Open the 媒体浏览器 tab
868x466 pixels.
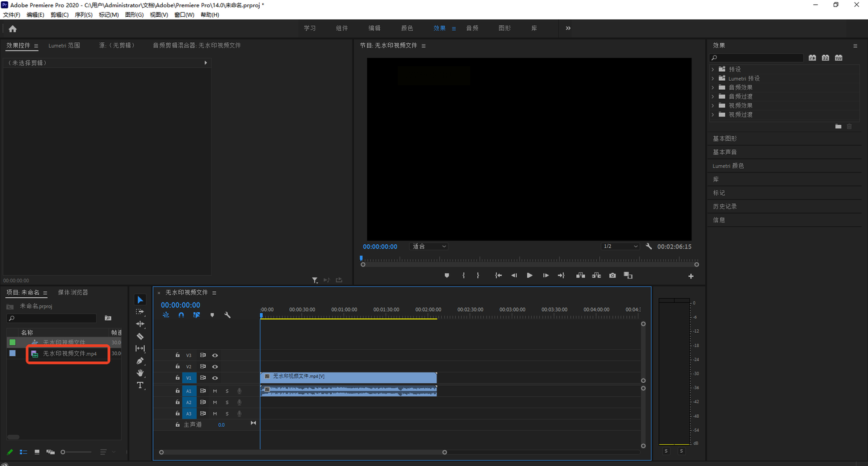point(73,292)
